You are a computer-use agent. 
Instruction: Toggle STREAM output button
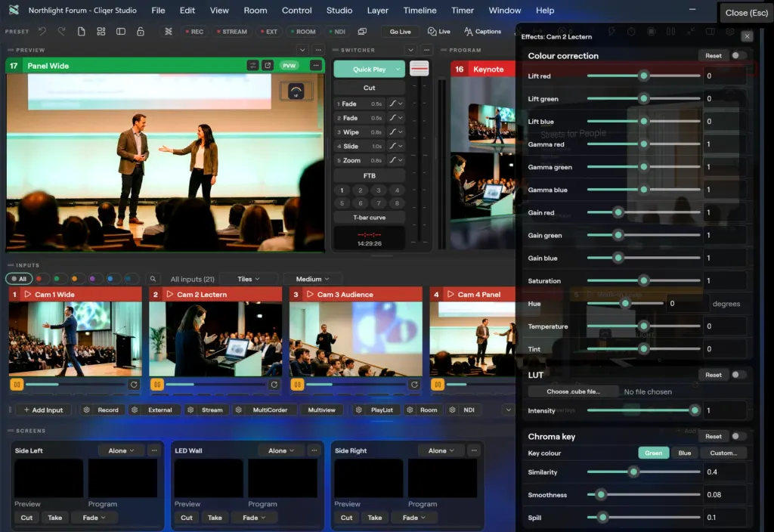click(x=232, y=31)
